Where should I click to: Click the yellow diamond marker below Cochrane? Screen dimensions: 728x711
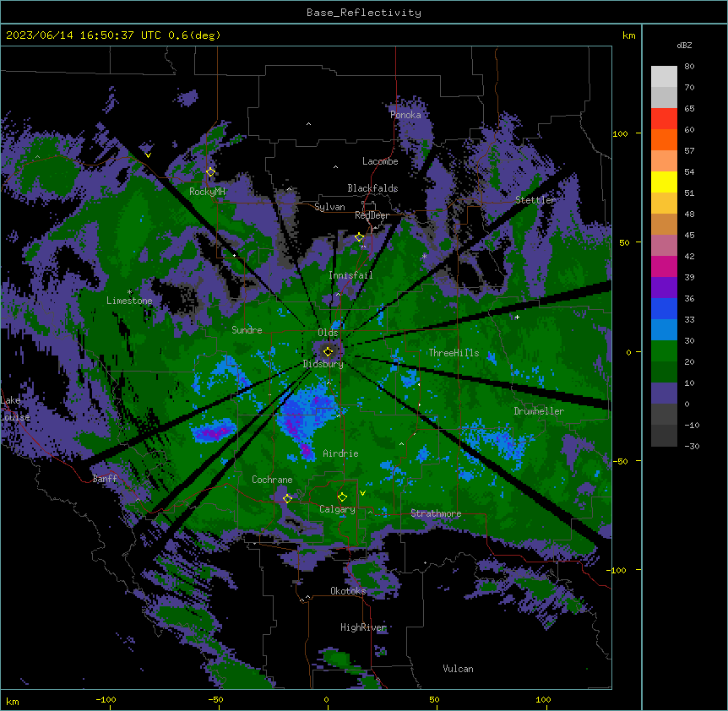pos(287,498)
